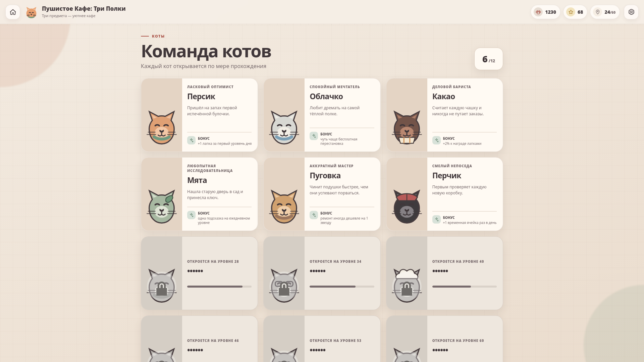Go to the home screen
Image resolution: width=644 pixels, height=362 pixels.
(13, 12)
